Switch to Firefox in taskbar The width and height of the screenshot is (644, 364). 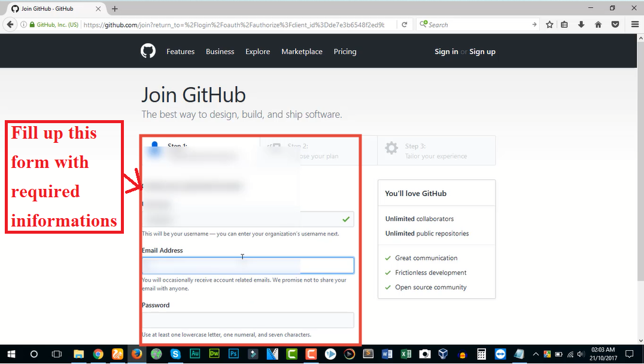[x=136, y=354]
